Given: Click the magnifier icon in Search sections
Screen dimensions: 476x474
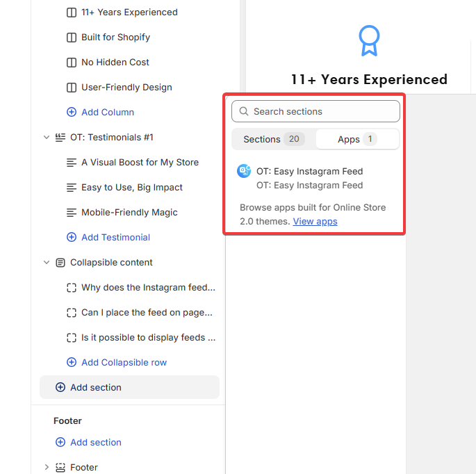Looking at the screenshot, I should [244, 111].
